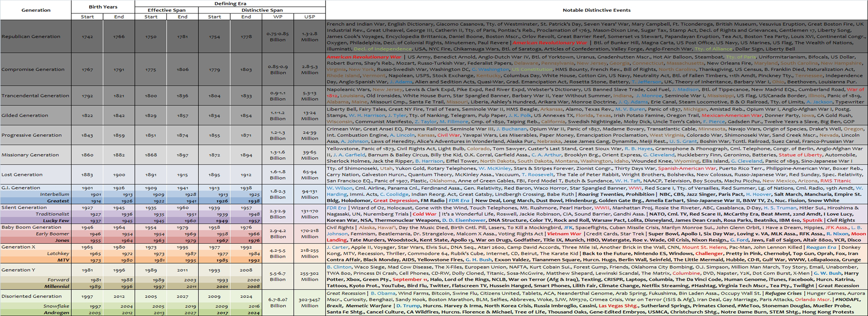Select the "Republican Generation" row label

click(x=36, y=37)
